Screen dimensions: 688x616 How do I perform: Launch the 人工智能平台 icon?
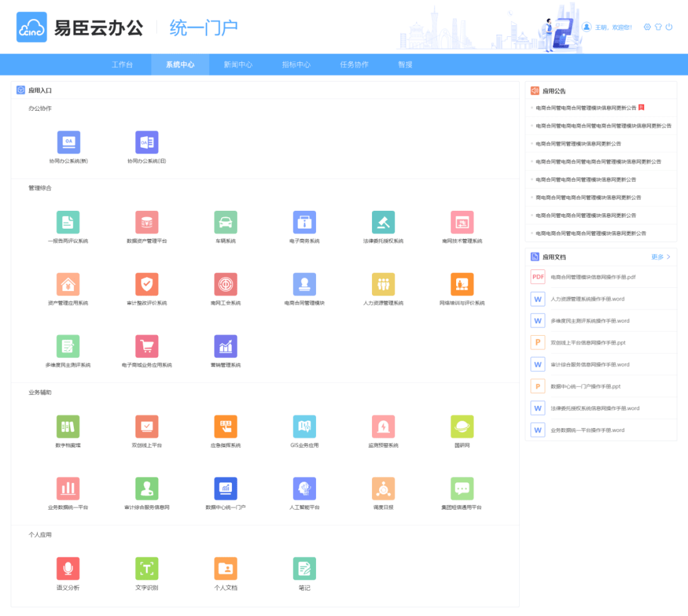click(x=305, y=489)
